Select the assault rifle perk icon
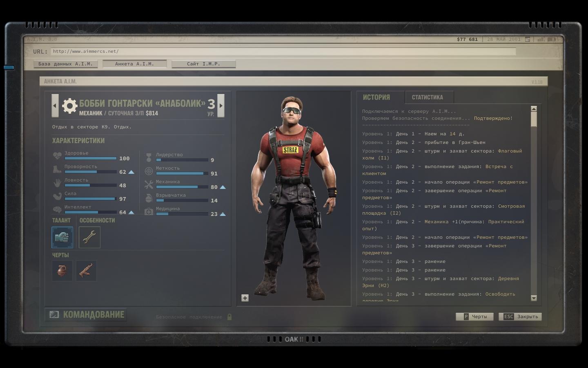This screenshot has width=588, height=368. [86, 271]
